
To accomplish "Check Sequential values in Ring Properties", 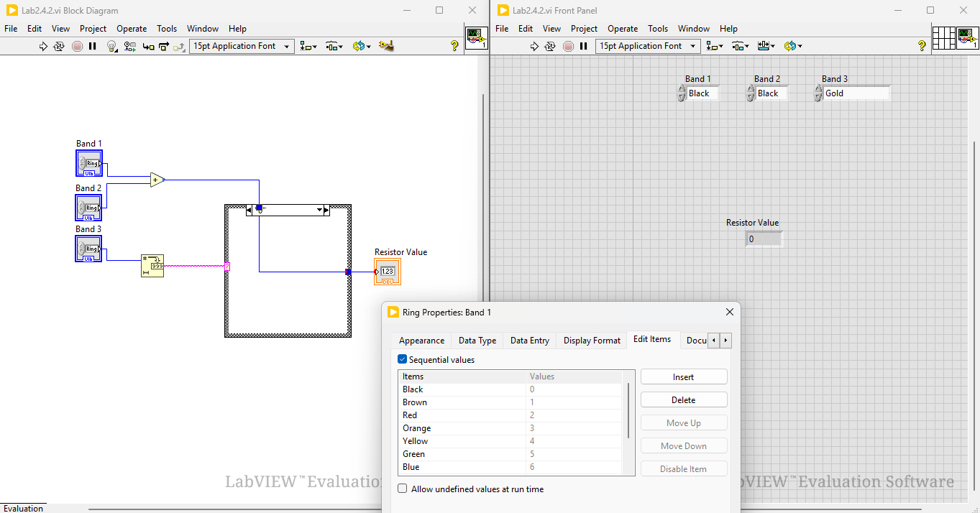I will (x=403, y=359).
